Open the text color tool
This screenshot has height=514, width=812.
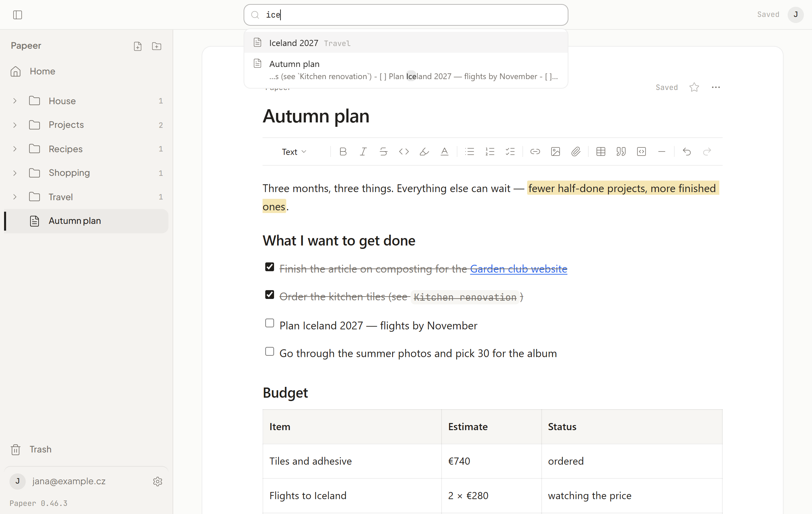445,151
